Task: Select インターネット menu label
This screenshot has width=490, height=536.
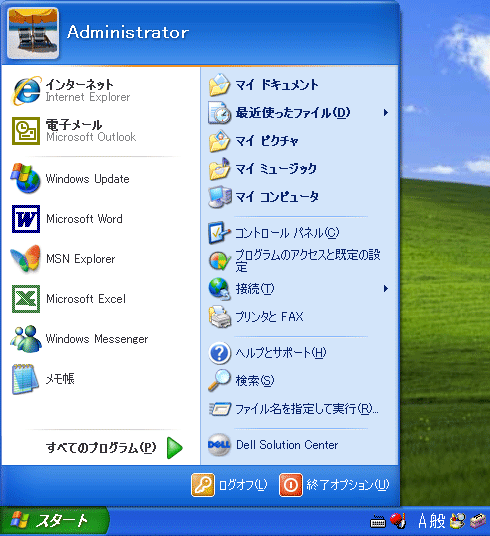Action: pos(79,84)
